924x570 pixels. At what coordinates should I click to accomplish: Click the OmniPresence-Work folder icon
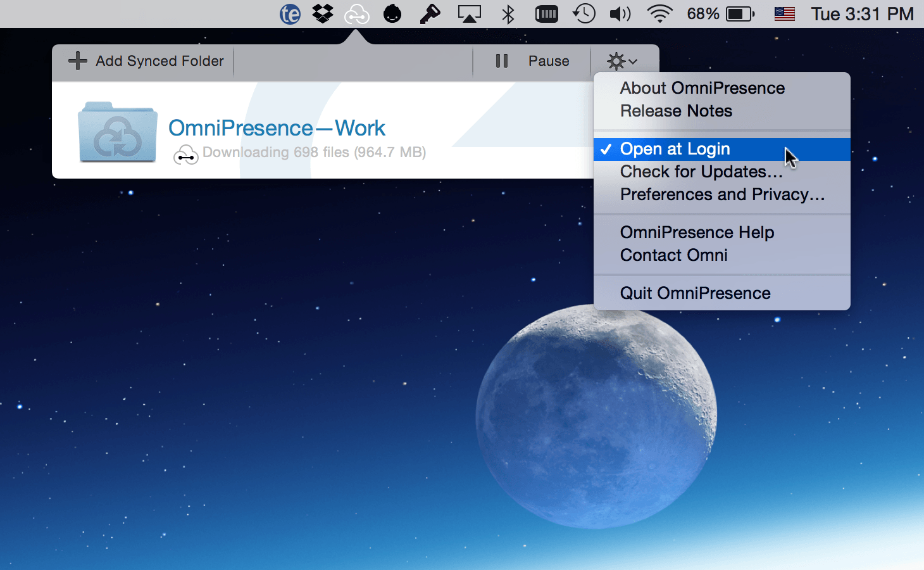tap(118, 132)
